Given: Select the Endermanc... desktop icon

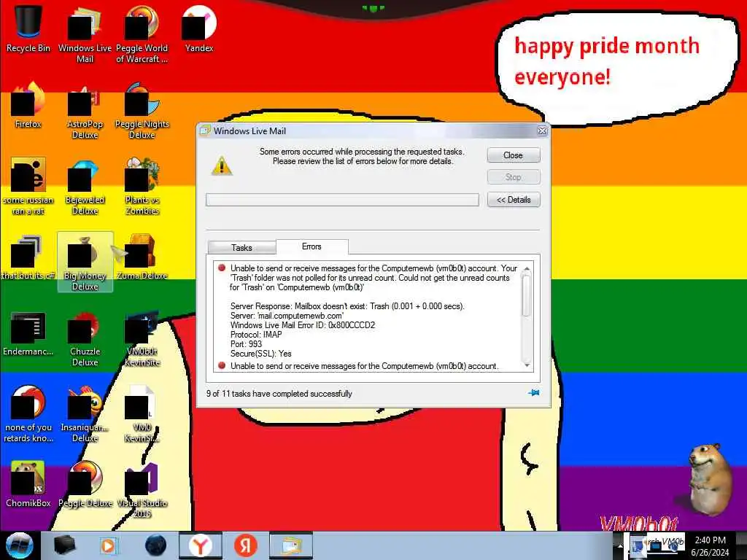Looking at the screenshot, I should [x=28, y=333].
